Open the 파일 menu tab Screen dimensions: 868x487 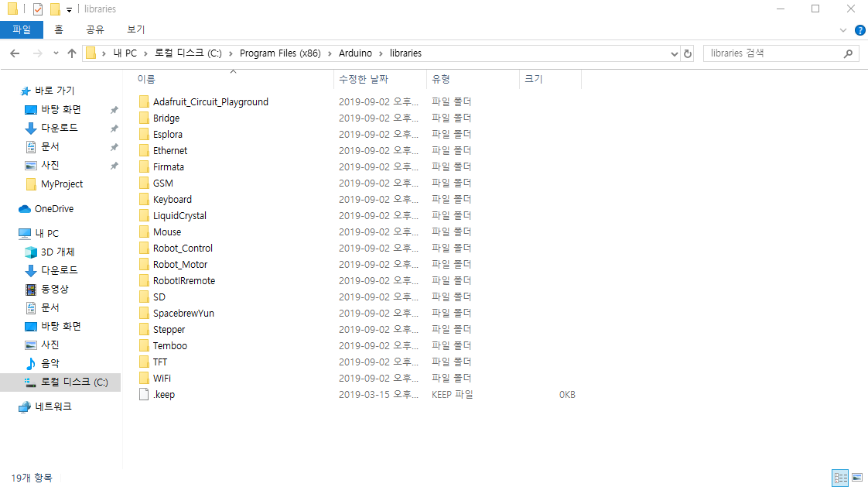(22, 30)
